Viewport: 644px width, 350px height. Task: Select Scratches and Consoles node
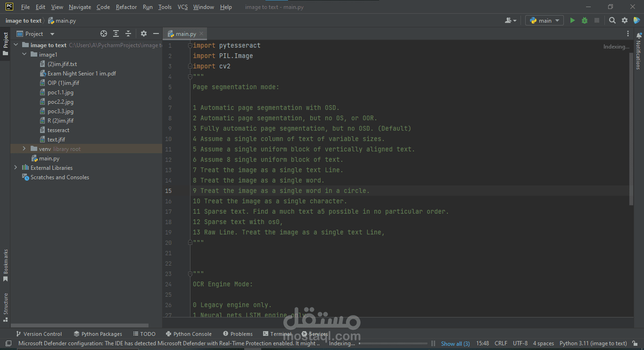[56, 177]
